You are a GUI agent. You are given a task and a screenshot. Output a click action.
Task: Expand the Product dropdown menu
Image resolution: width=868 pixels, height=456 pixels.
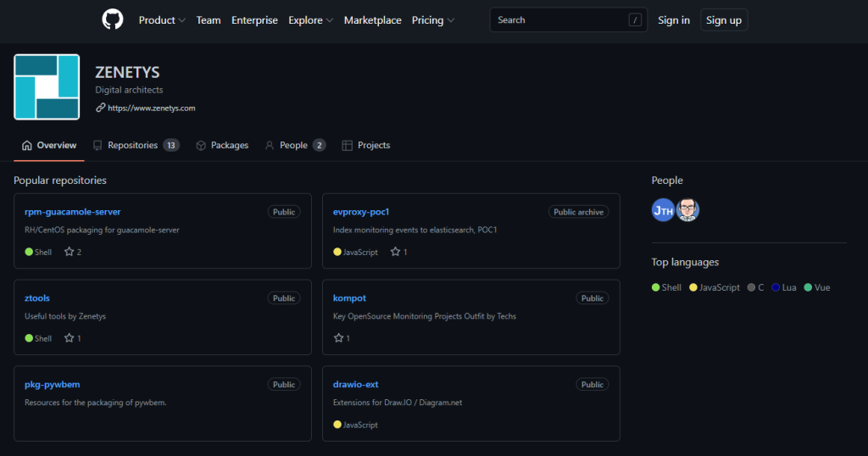click(x=162, y=20)
